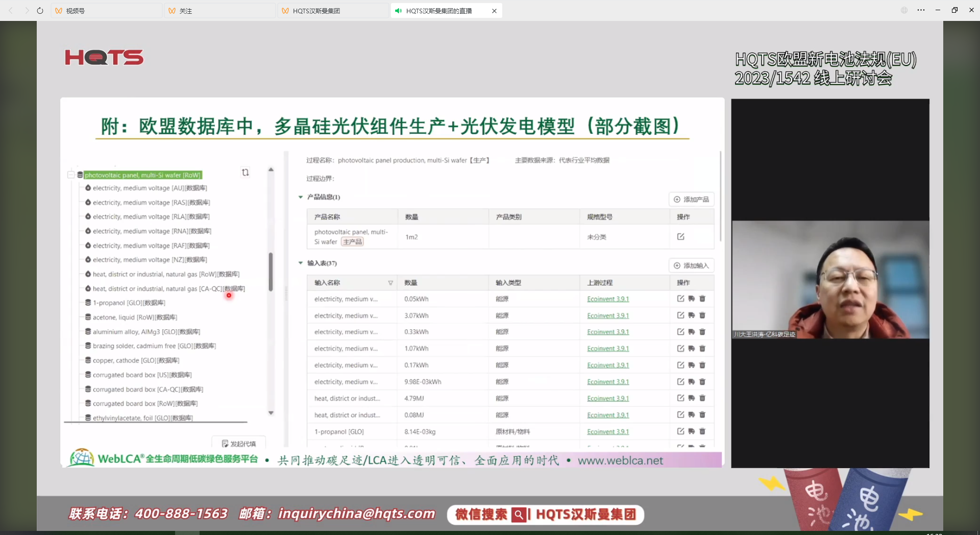This screenshot has height=535, width=980.
Task: Select the 1-propanol [GLO] tree item
Action: [125, 303]
